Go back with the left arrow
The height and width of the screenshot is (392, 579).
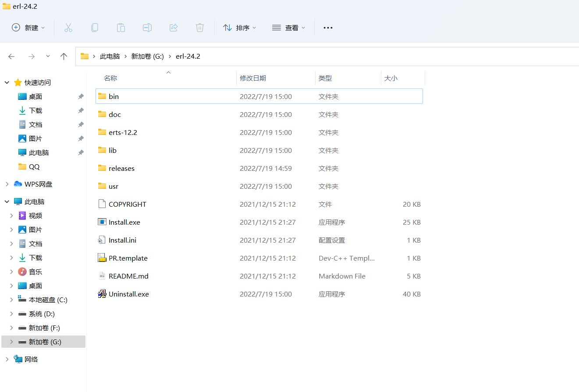(x=11, y=57)
